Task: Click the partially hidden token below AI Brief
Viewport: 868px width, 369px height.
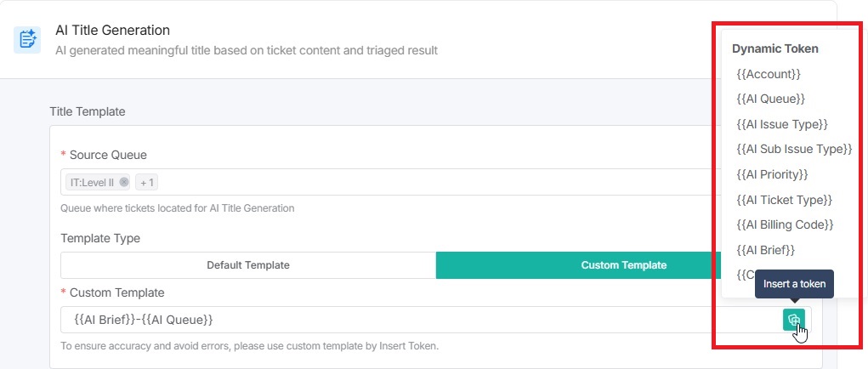Action: tap(745, 275)
